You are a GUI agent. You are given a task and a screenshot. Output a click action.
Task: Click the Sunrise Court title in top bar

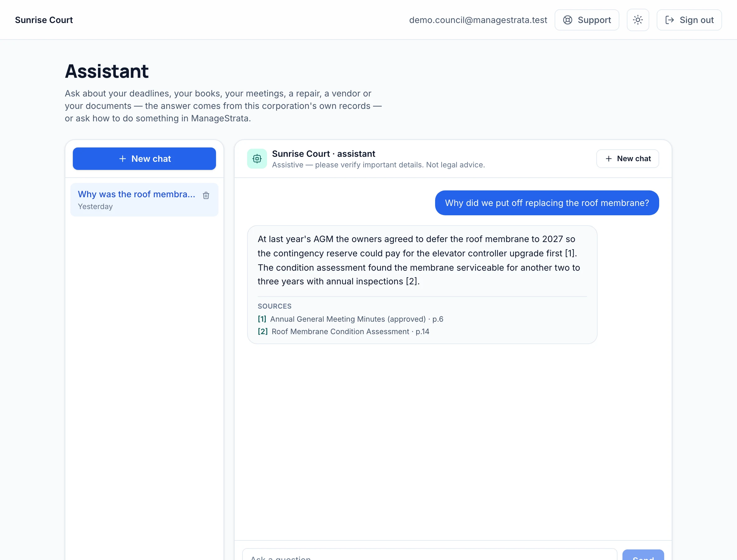point(44,20)
